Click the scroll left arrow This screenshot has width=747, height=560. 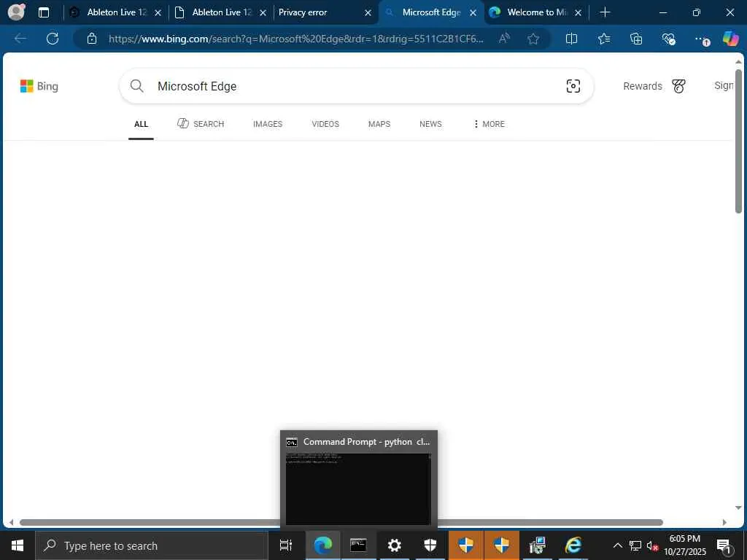pos(12,522)
